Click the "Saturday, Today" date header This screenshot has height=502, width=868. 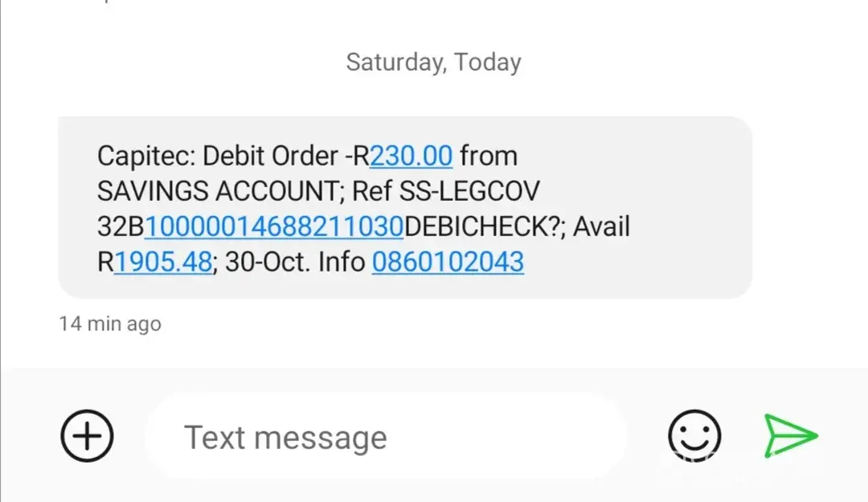pos(433,62)
